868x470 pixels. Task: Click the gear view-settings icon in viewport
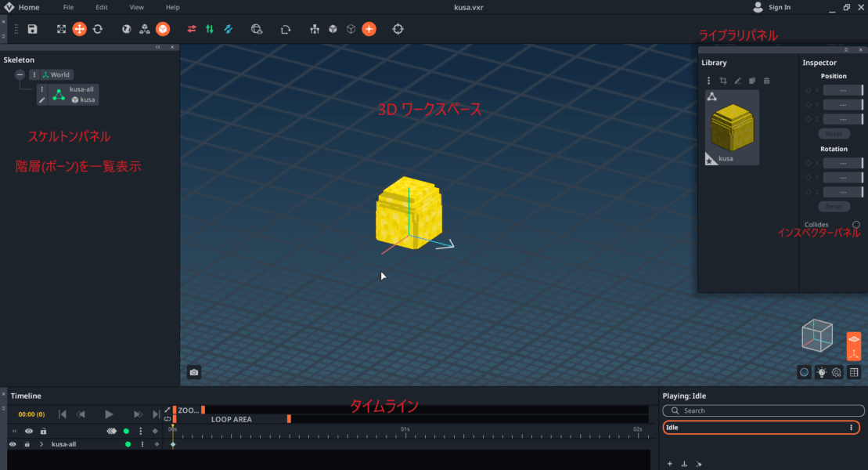[837, 372]
